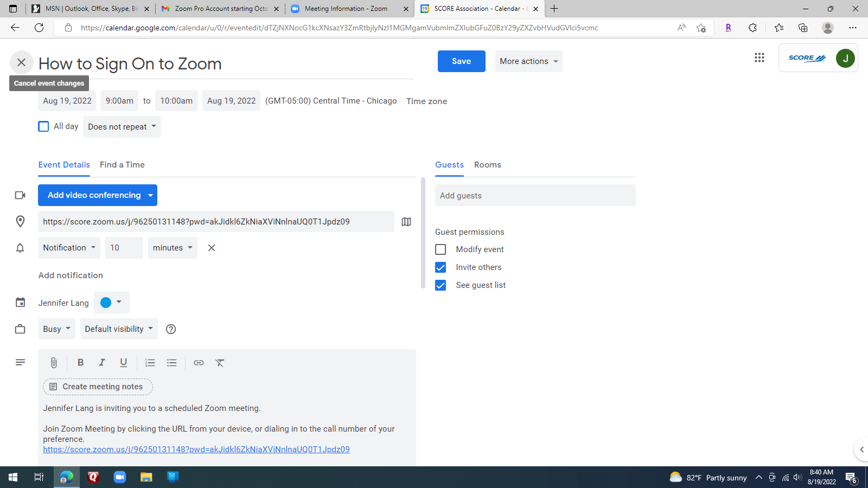Viewport: 868px width, 488px height.
Task: Open the Google apps grid
Action: [x=759, y=57]
